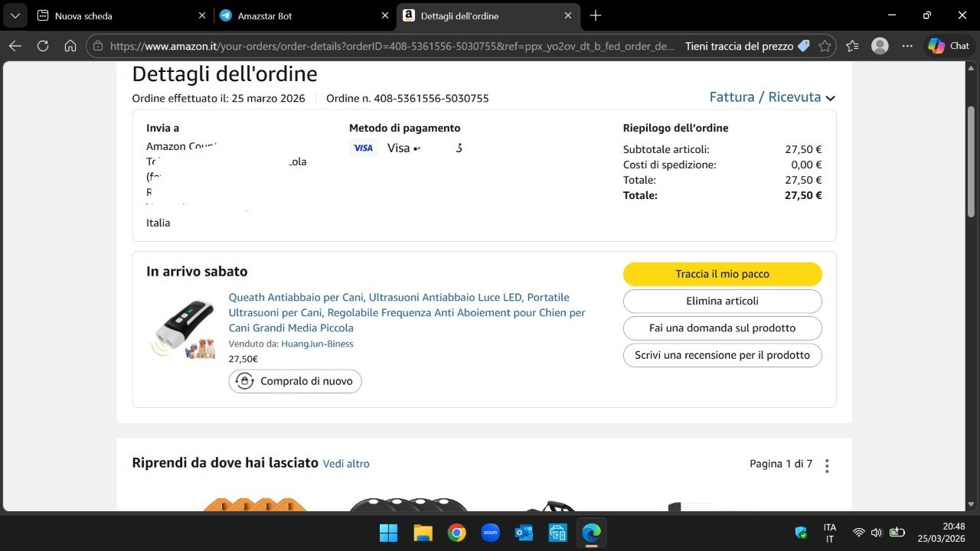Focus the amazon.it address bar URL

(393, 46)
